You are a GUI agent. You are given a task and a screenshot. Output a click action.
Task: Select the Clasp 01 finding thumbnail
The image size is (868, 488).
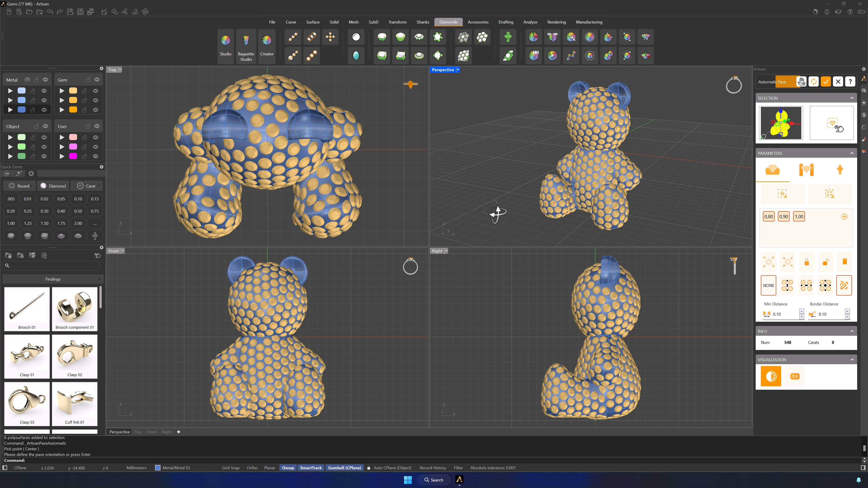[27, 356]
